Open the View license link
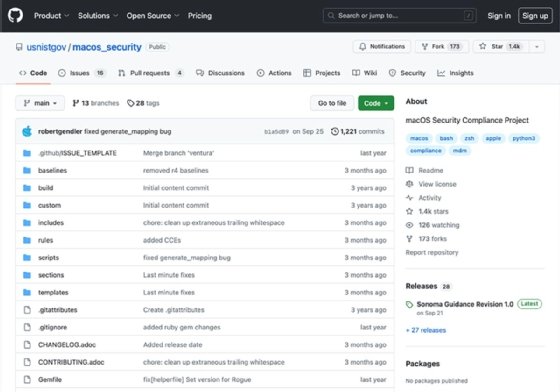 431,184
